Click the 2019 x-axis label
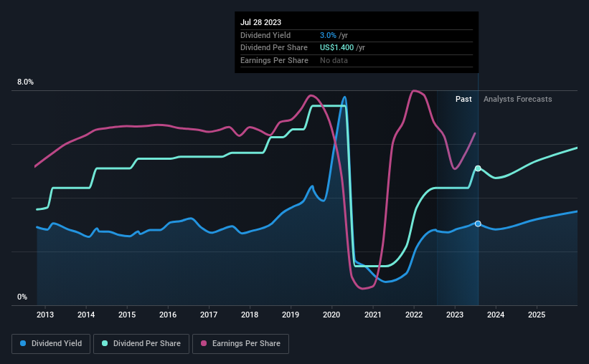Image resolution: width=589 pixels, height=364 pixels. click(x=291, y=315)
